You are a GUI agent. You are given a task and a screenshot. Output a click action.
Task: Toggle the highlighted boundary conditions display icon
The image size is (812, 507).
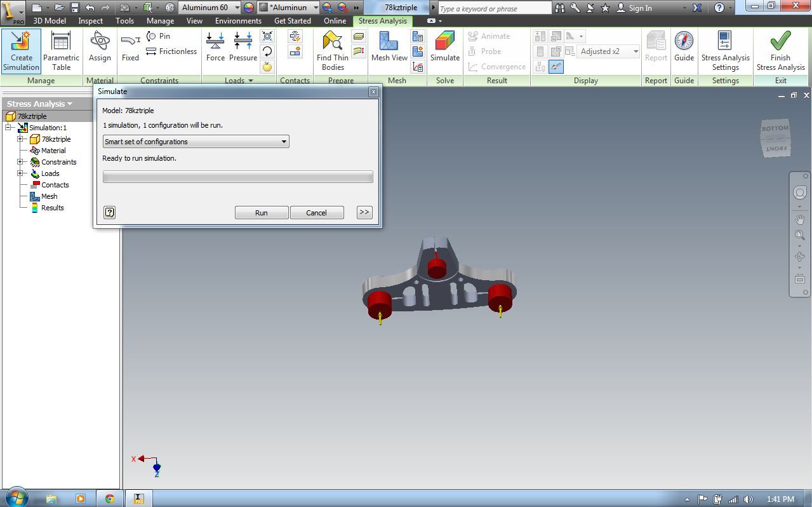(556, 66)
